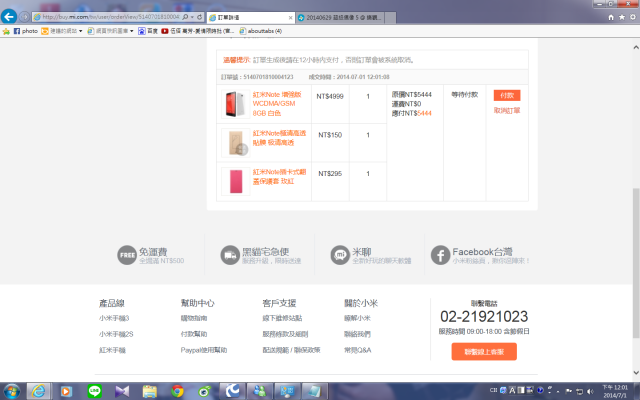This screenshot has height=400, width=640.
Task: Click the search magnifier in address bar
Action: click(x=185, y=17)
